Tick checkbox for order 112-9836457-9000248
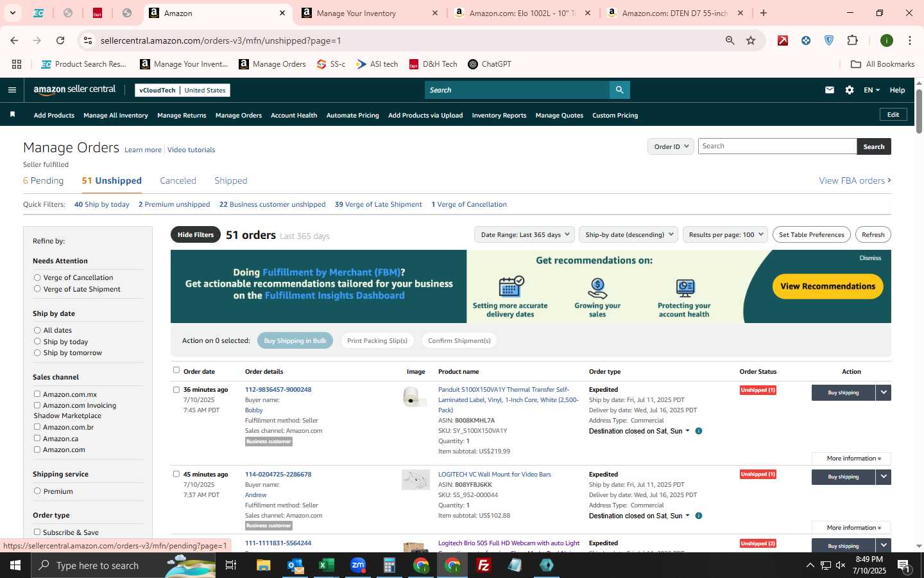The width and height of the screenshot is (924, 578). [176, 389]
